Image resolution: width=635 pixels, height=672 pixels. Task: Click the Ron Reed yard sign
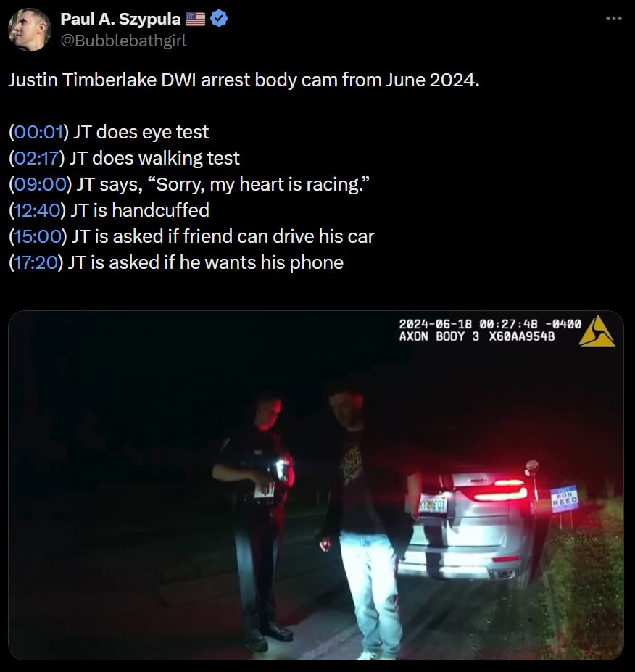564,499
